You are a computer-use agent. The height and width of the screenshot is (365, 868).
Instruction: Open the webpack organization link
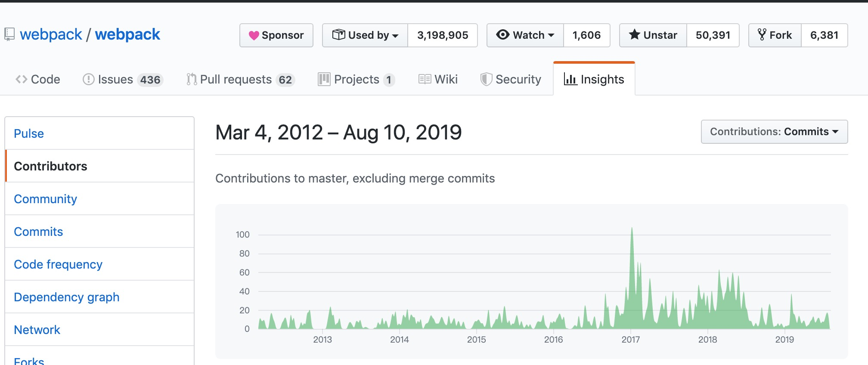(51, 34)
